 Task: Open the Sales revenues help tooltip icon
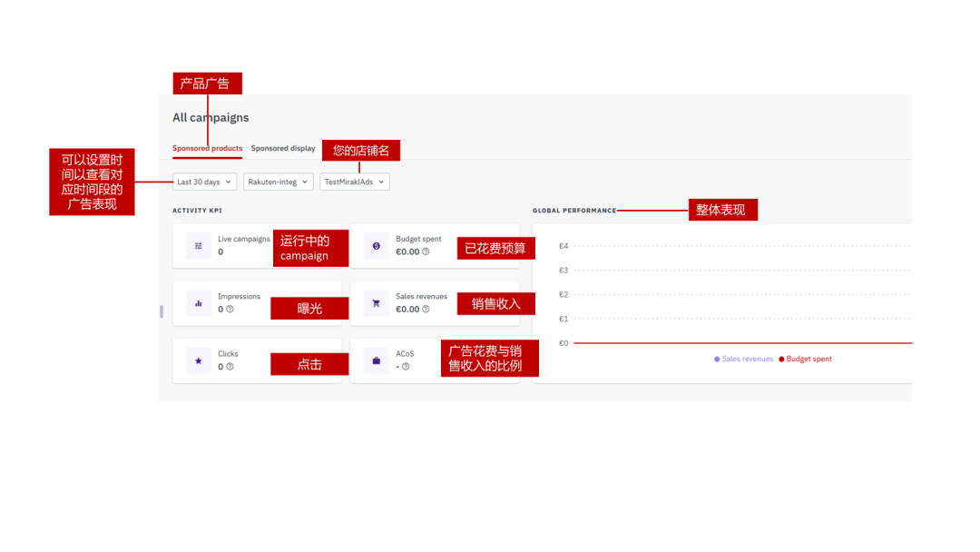coord(426,309)
